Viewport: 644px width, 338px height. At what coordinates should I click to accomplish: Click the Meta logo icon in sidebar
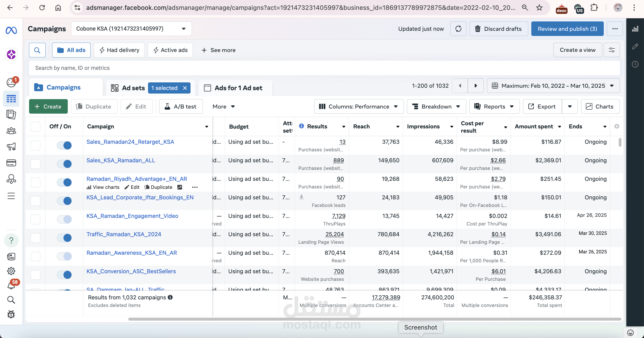point(11,30)
